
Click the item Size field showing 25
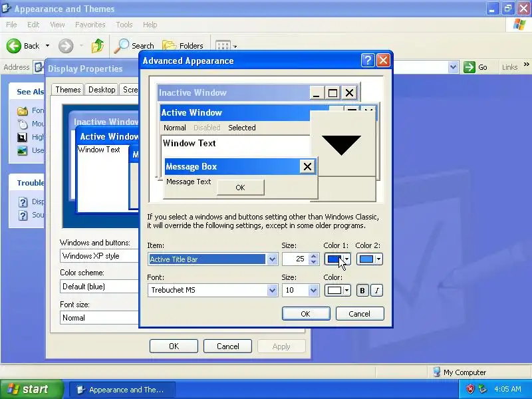(x=295, y=259)
